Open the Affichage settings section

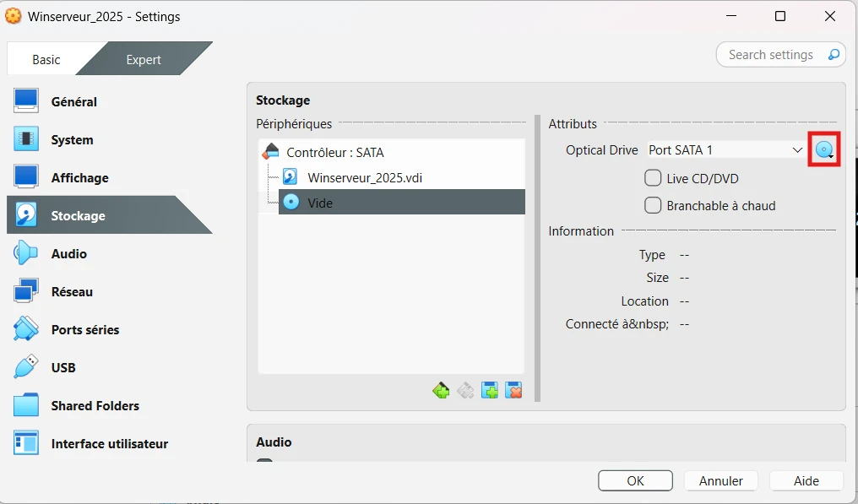[x=110, y=178]
